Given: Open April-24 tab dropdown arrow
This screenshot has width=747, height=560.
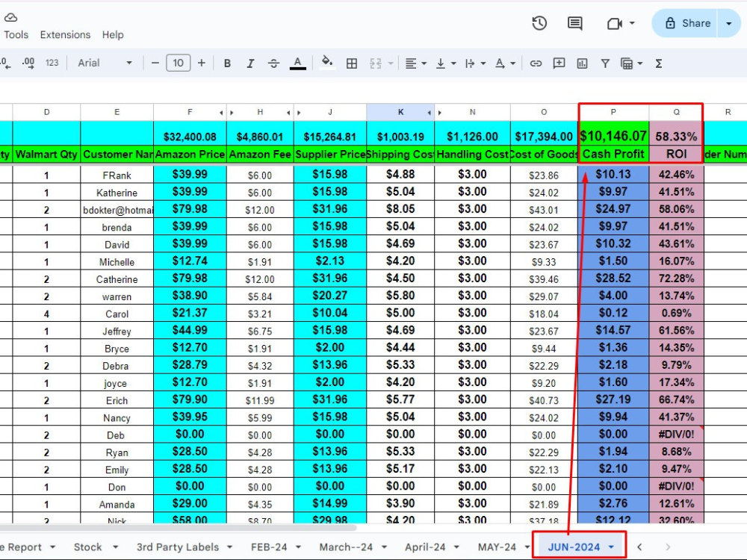Looking at the screenshot, I should 456,547.
